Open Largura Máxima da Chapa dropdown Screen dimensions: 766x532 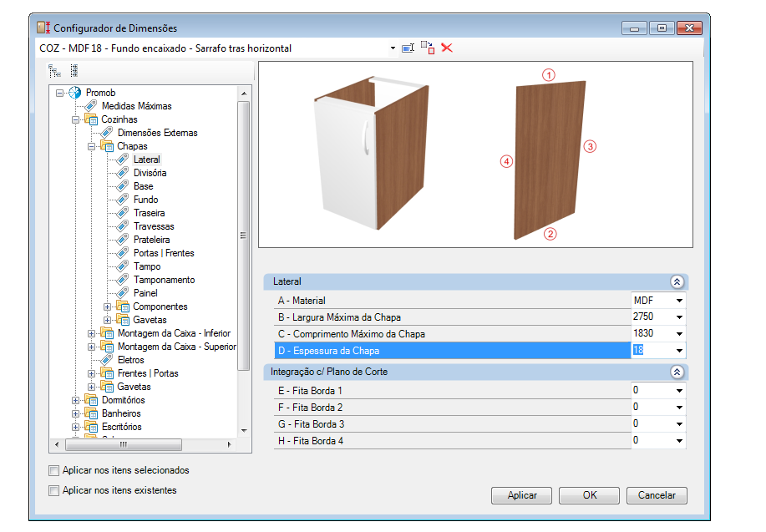click(679, 317)
